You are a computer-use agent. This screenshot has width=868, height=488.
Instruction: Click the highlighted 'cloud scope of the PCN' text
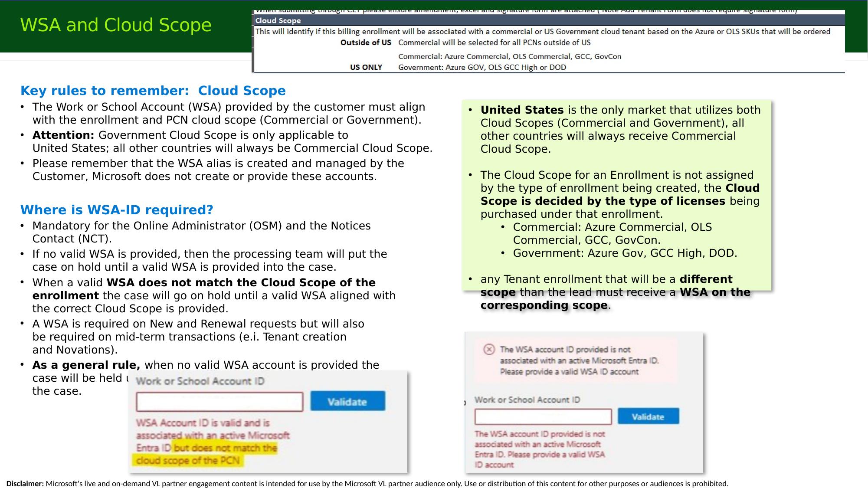(x=188, y=461)
